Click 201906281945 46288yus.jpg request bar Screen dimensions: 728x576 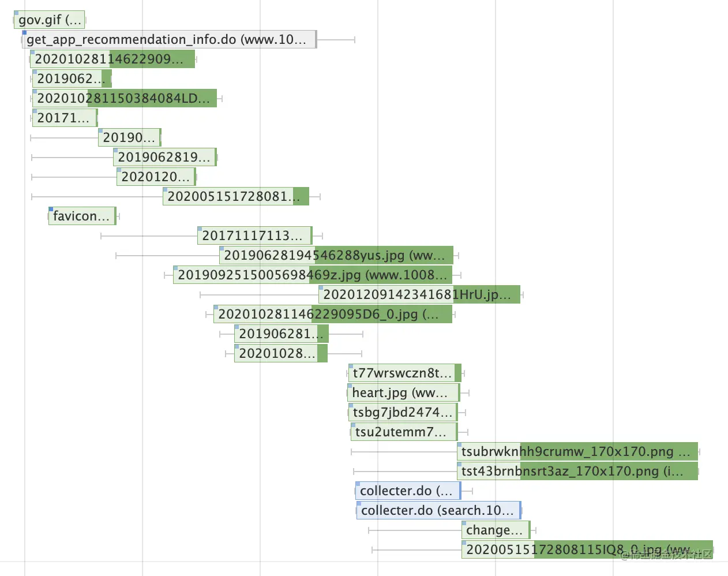pyautogui.click(x=336, y=255)
